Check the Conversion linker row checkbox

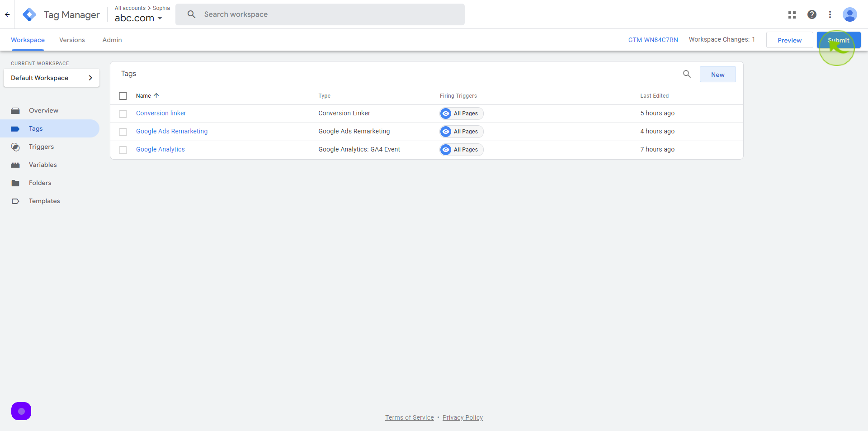pos(123,114)
